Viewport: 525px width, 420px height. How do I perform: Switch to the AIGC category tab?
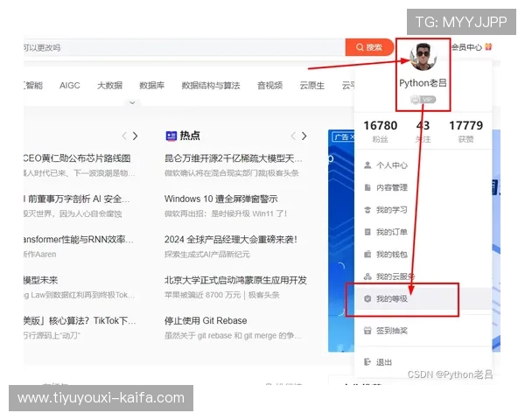click(x=70, y=86)
